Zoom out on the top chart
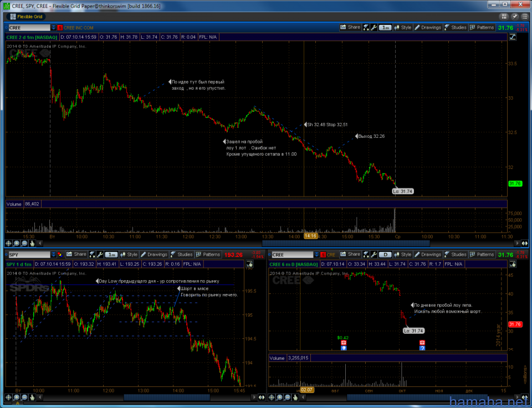The height and width of the screenshot is (408, 532). tap(24, 243)
